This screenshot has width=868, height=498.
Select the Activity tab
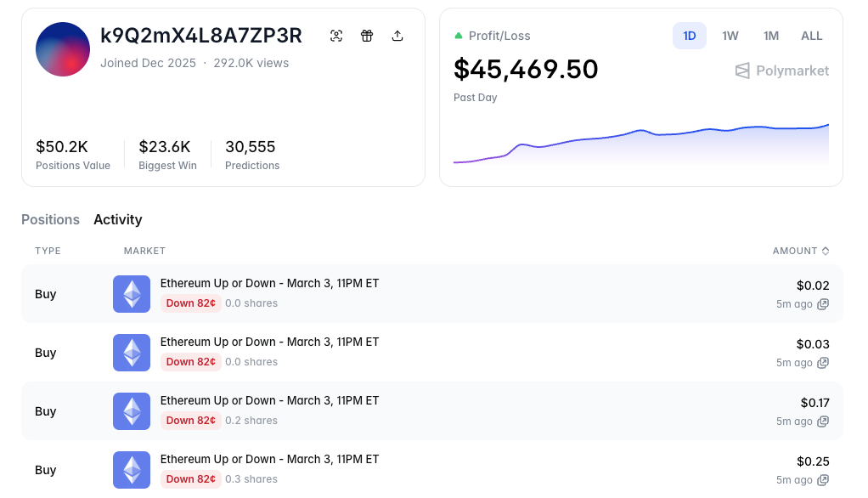point(118,219)
